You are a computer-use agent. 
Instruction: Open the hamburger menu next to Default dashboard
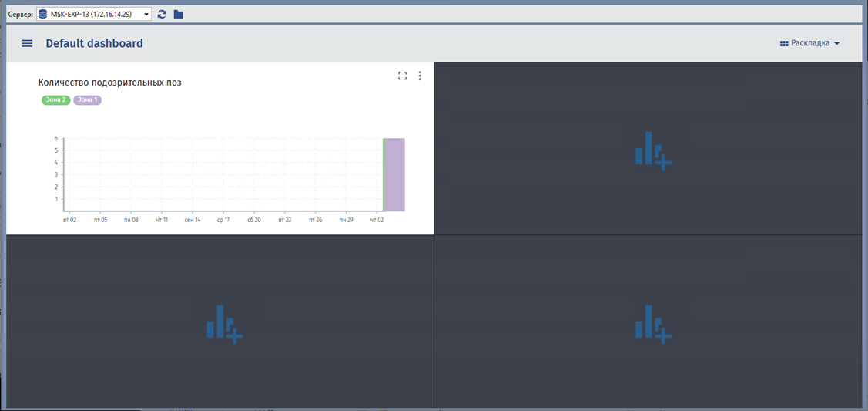coord(27,44)
